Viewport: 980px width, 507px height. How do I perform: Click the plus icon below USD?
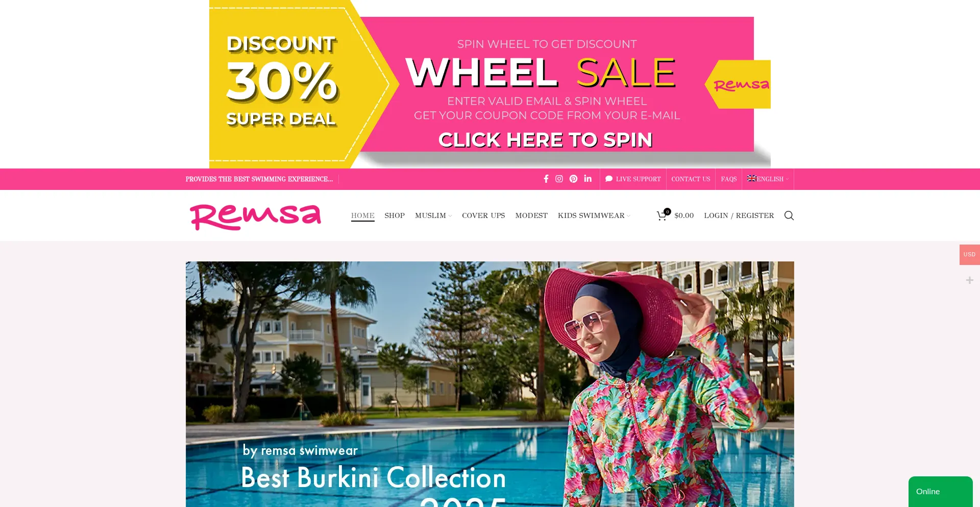(969, 280)
